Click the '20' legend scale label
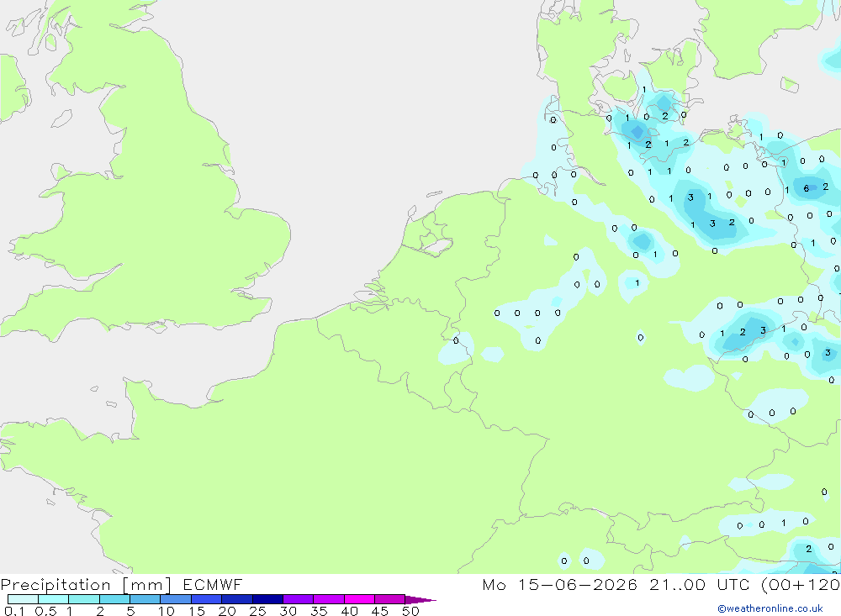841x616 pixels. point(227,611)
